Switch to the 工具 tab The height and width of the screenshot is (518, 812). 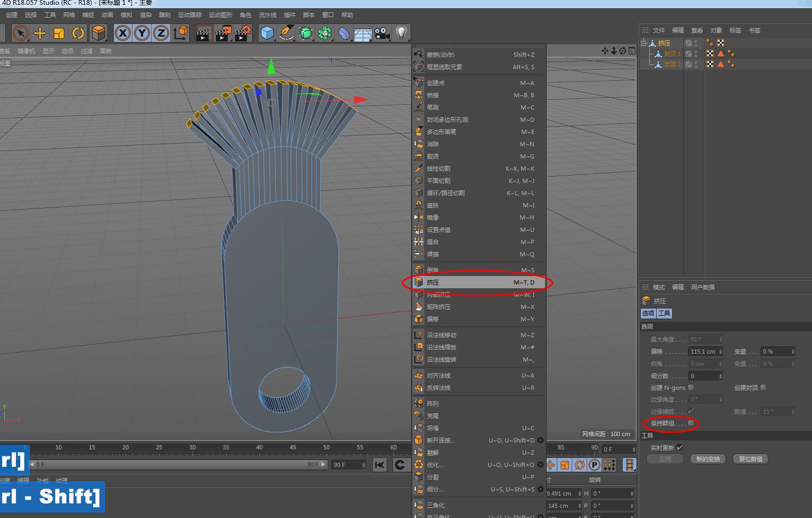(x=665, y=313)
